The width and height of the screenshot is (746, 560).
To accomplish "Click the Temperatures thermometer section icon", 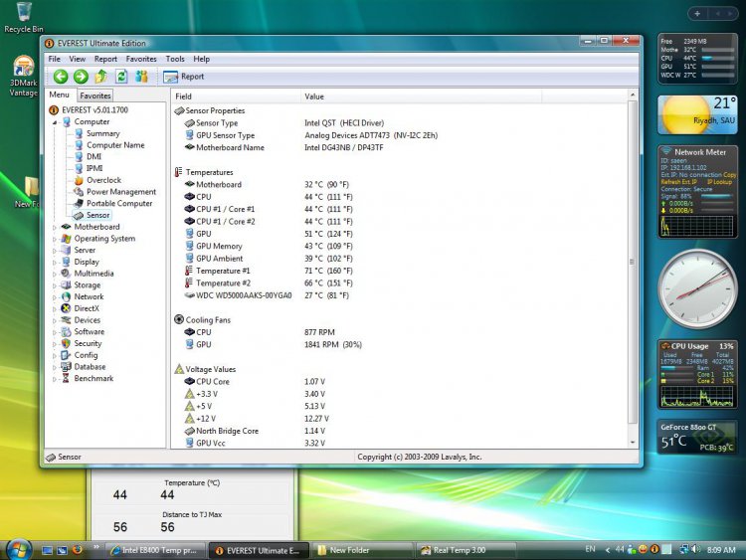I will coord(179,172).
